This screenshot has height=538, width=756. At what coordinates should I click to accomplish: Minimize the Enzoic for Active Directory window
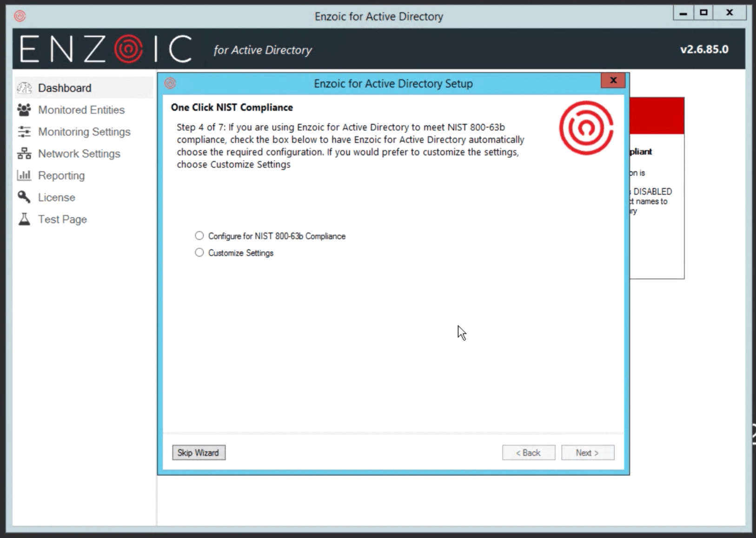(683, 13)
